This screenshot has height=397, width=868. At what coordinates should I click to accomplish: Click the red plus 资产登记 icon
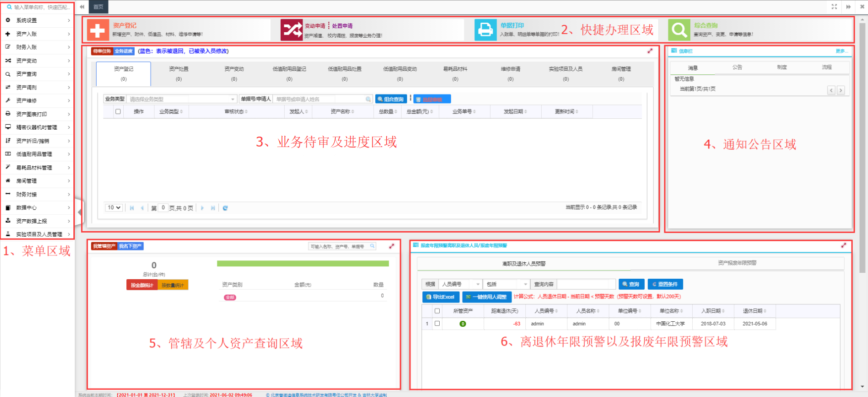[98, 30]
